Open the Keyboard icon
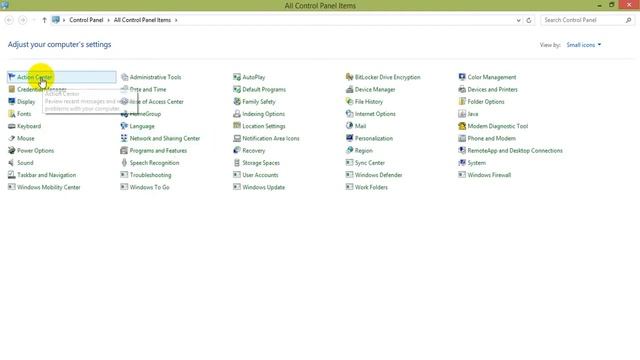640x360 pixels. pos(12,126)
